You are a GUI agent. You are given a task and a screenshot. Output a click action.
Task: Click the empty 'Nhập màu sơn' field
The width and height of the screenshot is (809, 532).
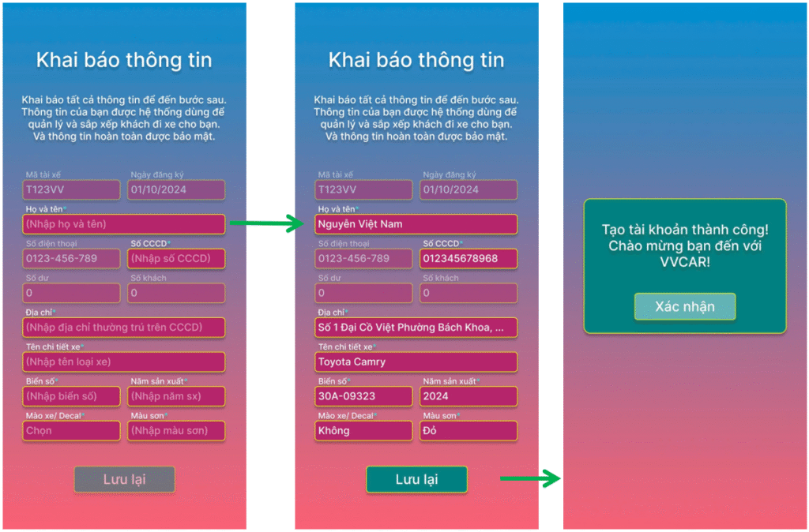tap(176, 431)
